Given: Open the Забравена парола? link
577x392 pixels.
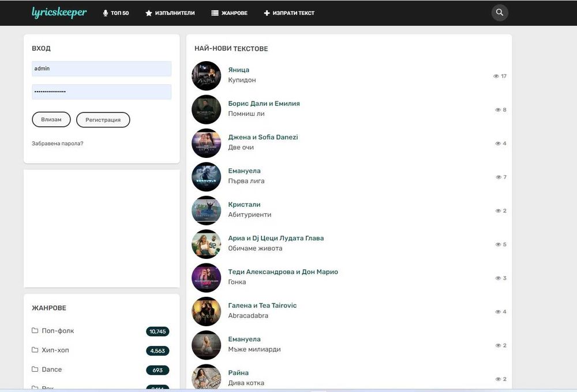Looking at the screenshot, I should click(57, 144).
